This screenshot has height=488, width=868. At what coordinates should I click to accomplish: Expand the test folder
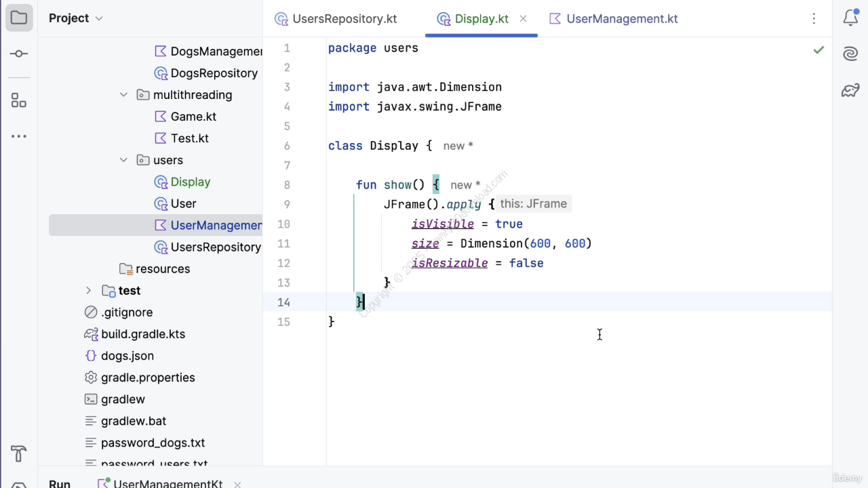88,291
